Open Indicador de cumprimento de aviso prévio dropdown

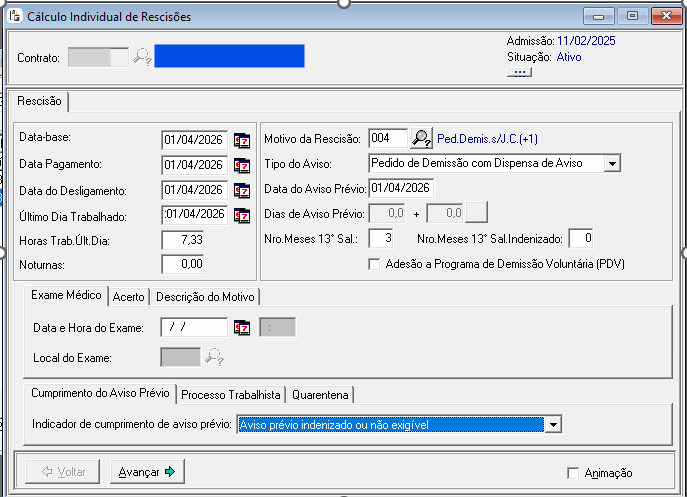point(553,425)
